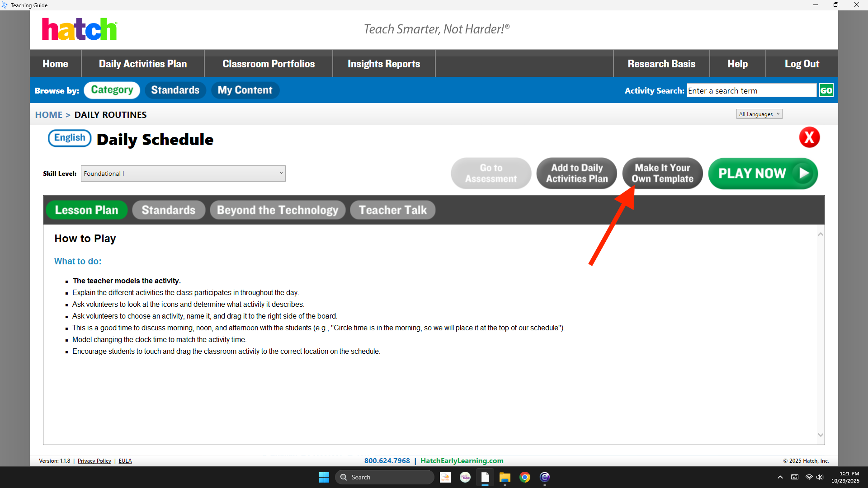This screenshot has width=868, height=488.
Task: Click the English language badge
Action: click(x=70, y=138)
